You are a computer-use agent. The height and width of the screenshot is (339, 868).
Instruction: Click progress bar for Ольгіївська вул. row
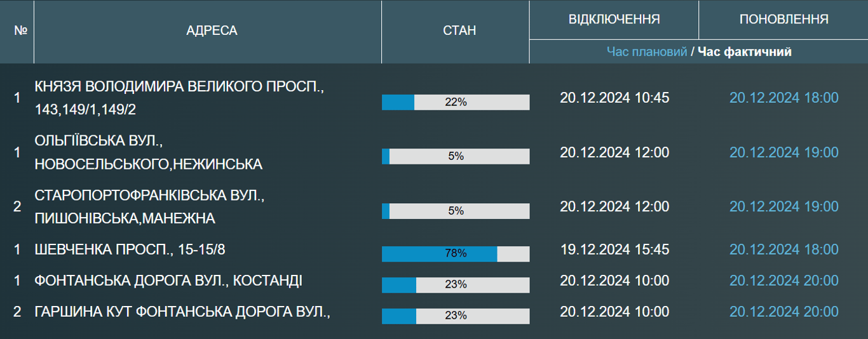coord(456,156)
